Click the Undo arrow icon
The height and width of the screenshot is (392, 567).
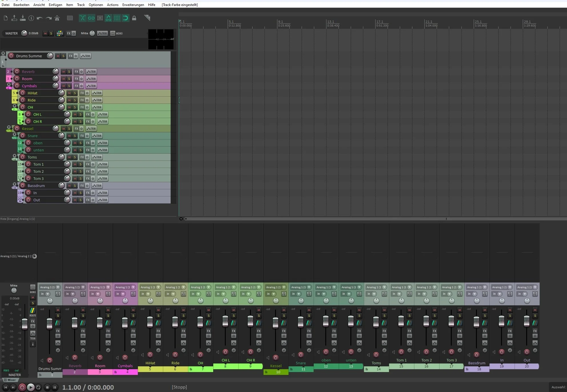coord(40,18)
